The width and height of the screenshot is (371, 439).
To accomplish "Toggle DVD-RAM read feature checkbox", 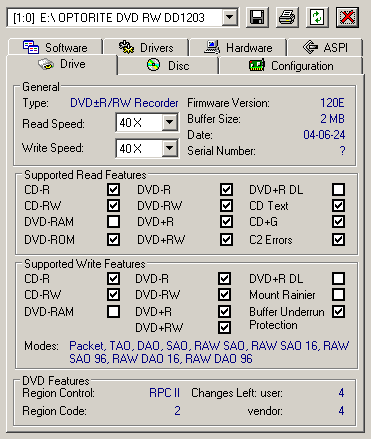I will [113, 221].
